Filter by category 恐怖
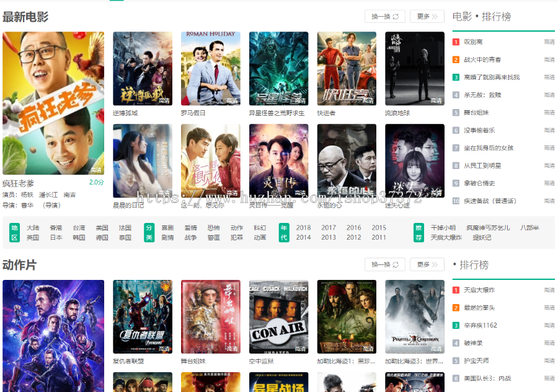 pyautogui.click(x=214, y=228)
